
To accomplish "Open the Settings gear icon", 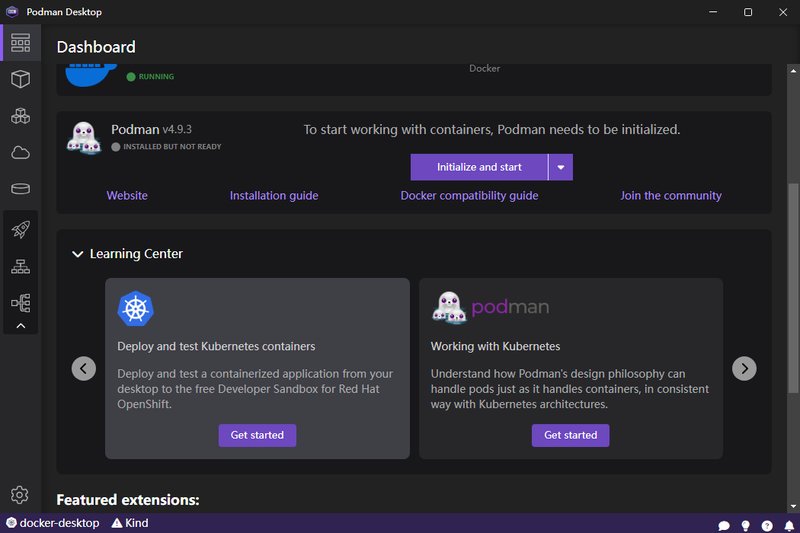I will click(x=20, y=494).
